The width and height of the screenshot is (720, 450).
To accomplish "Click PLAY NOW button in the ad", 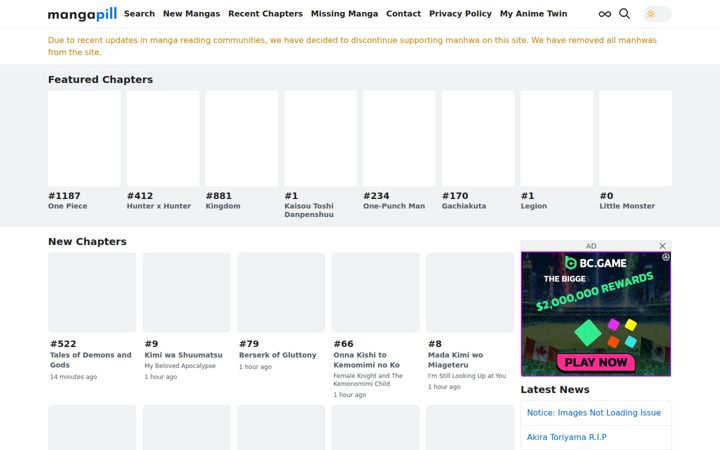I will tap(596, 362).
